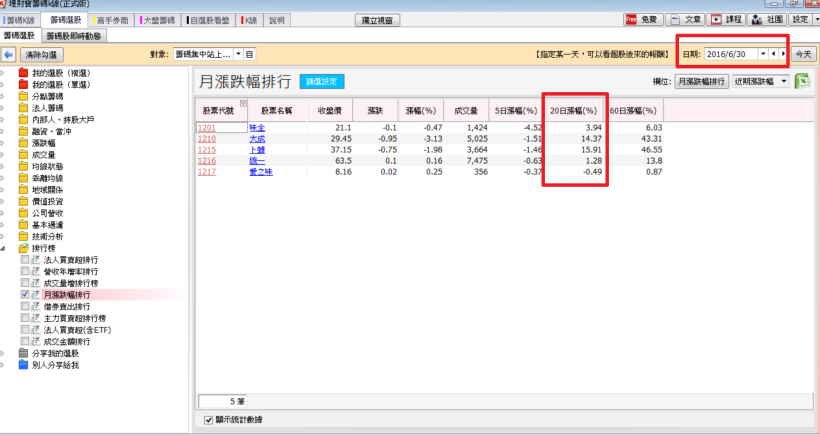The width and height of the screenshot is (820, 435).
Task: Open the 說明 help tab
Action: (277, 20)
